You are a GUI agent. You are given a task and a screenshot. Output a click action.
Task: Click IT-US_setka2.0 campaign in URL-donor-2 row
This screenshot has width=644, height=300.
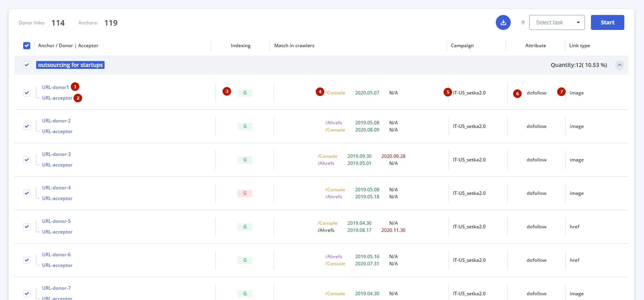pyautogui.click(x=469, y=126)
